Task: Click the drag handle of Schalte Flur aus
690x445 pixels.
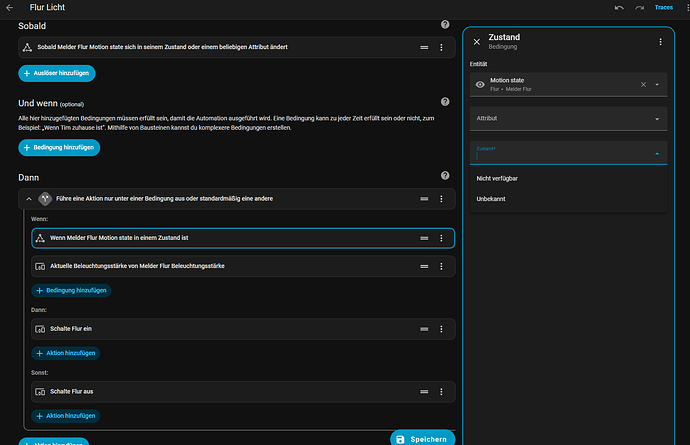Action: coord(424,392)
